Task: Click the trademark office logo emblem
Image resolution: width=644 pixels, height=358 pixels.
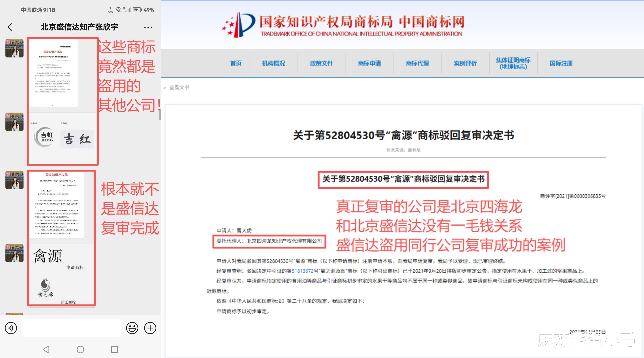Action: point(239,25)
